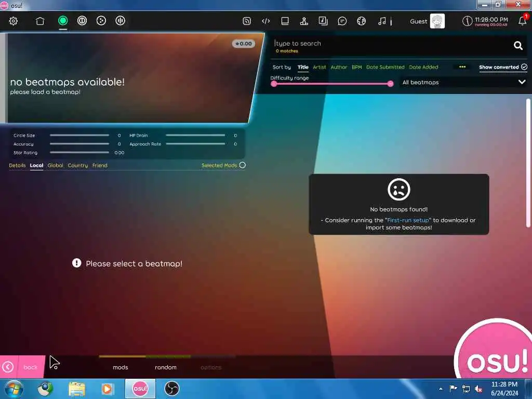
Task: Select the osu!catch mode icon
Action: [x=101, y=21]
